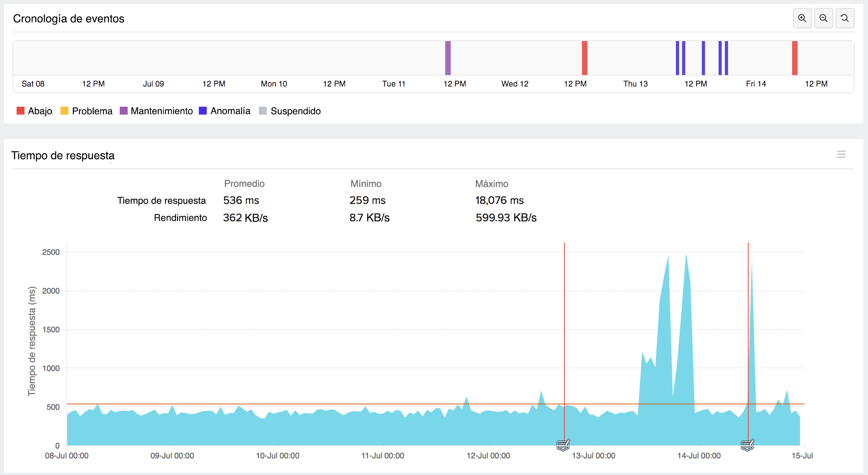The width and height of the screenshot is (868, 475).
Task: Click the zoom in magnifier icon
Action: [x=802, y=18]
